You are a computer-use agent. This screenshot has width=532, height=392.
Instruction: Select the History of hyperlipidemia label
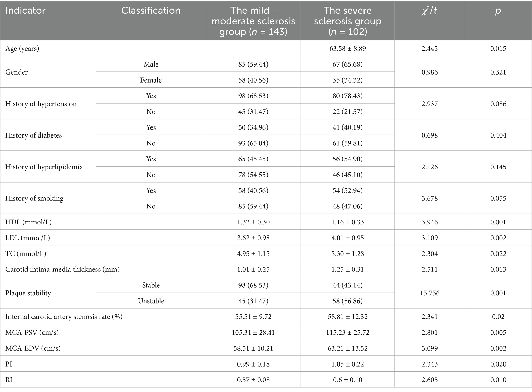[44, 167]
